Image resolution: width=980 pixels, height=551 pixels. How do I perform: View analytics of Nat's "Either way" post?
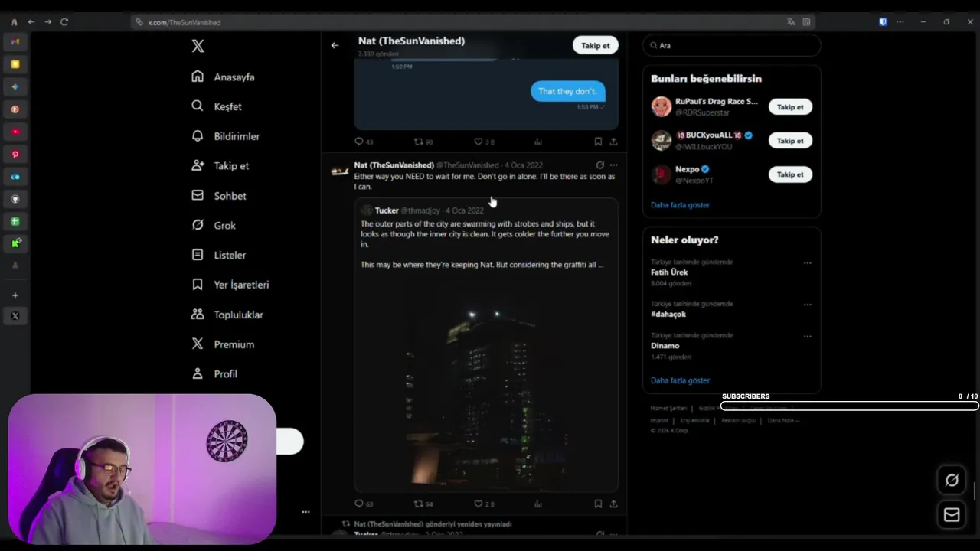click(538, 504)
